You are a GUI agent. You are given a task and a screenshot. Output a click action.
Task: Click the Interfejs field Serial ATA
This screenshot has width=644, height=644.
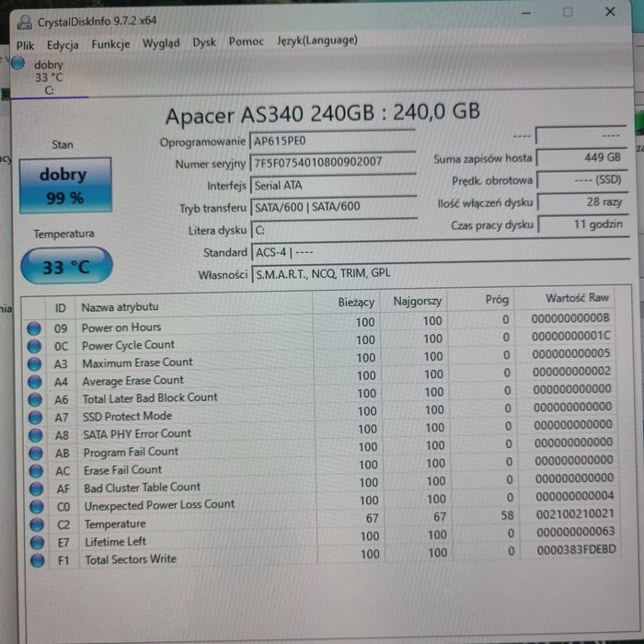[x=333, y=185]
